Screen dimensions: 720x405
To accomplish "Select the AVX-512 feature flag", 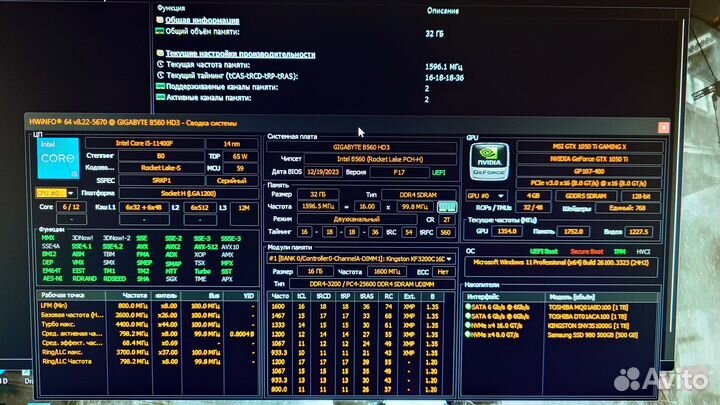I will pyautogui.click(x=205, y=247).
